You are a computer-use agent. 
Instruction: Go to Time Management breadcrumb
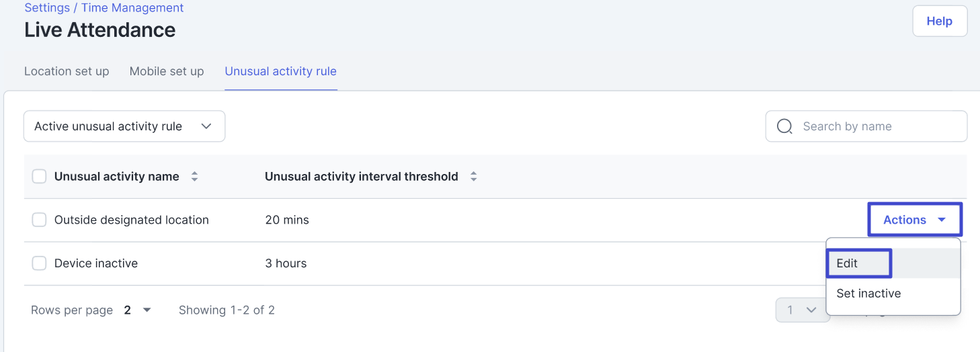(132, 8)
